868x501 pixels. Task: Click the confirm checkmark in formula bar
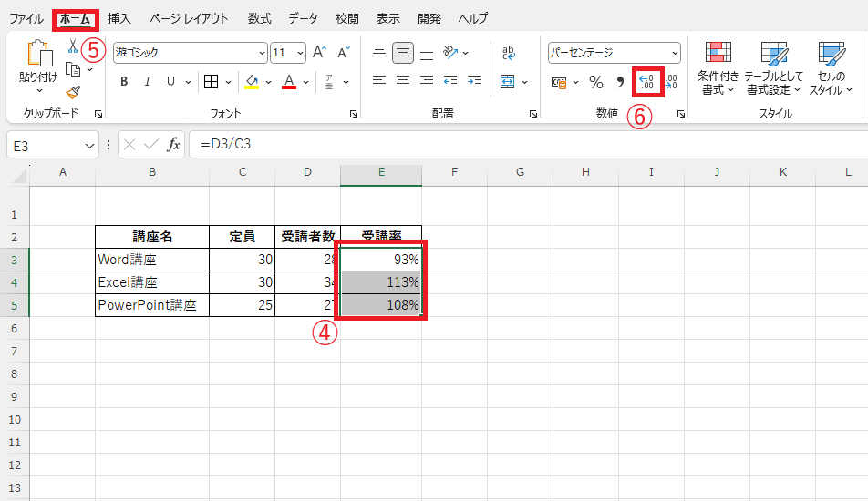151,145
